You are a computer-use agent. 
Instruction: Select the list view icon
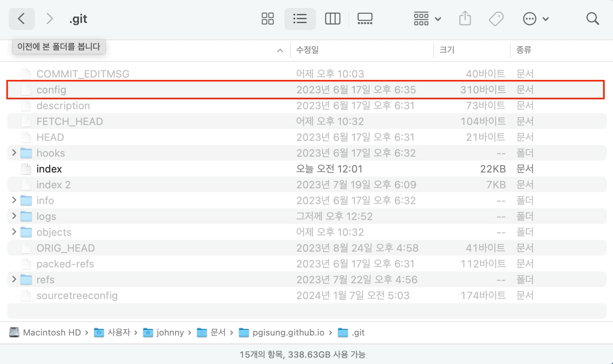300,18
